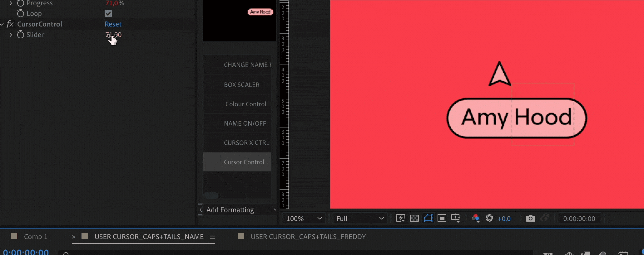Viewport: 644px width, 255px height.
Task: Expand the Progress property
Action: (11, 3)
